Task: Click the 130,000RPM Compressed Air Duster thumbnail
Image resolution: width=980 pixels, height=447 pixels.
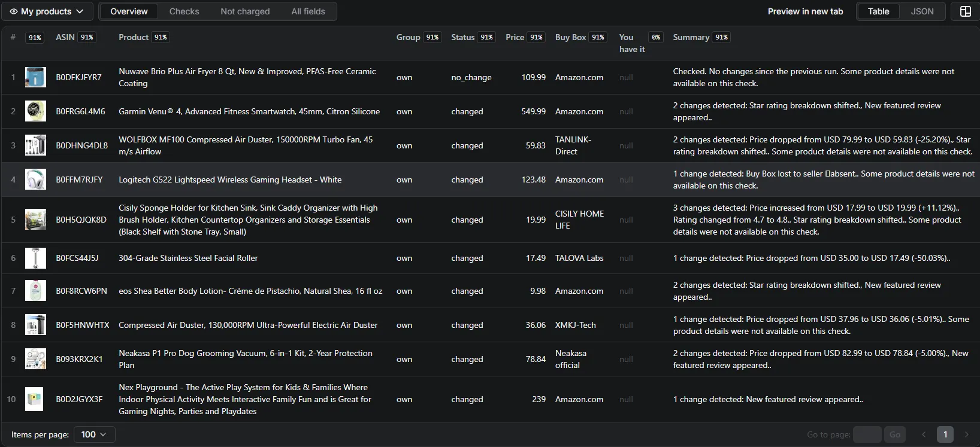Action: click(35, 325)
